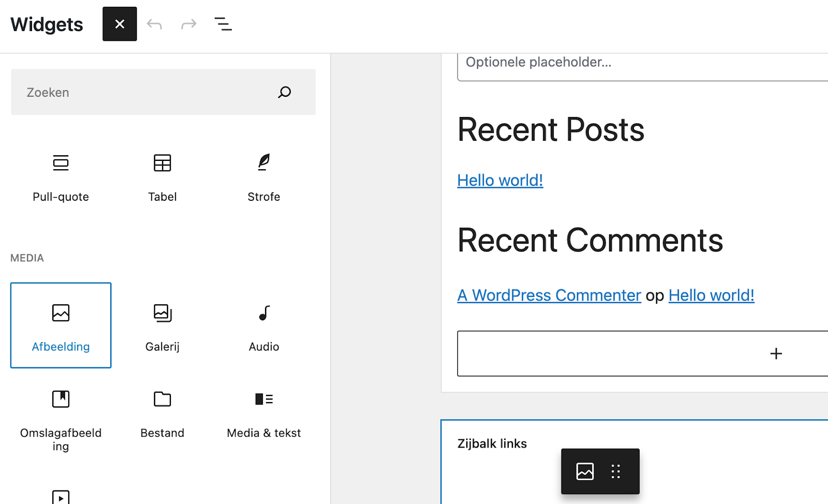Image resolution: width=828 pixels, height=504 pixels.
Task: Open the list view document overview
Action: tap(223, 24)
